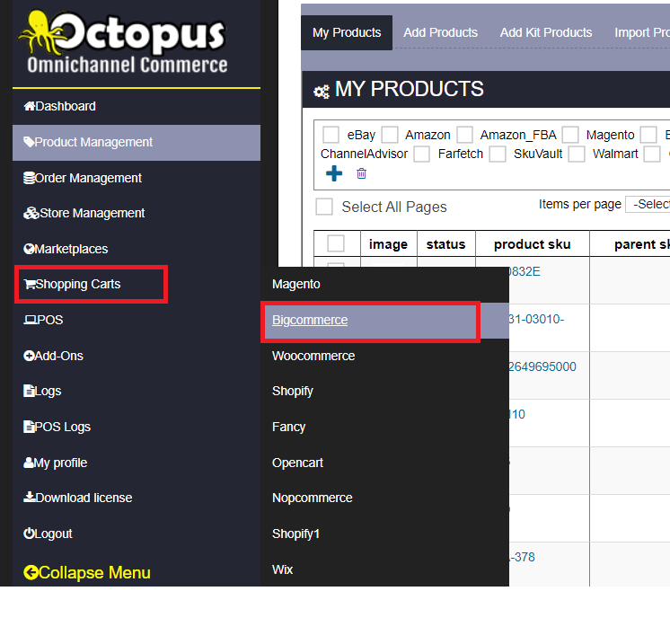Click the Collapse Menu arrow icon

(31, 573)
